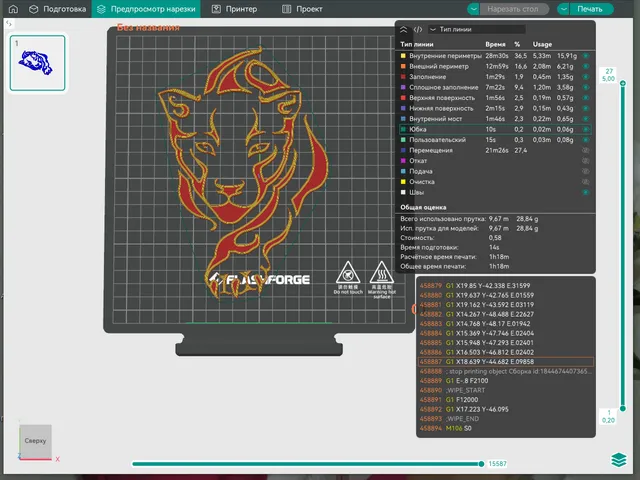
Task: Click bottom handle of vertical layer slider
Action: [623, 408]
